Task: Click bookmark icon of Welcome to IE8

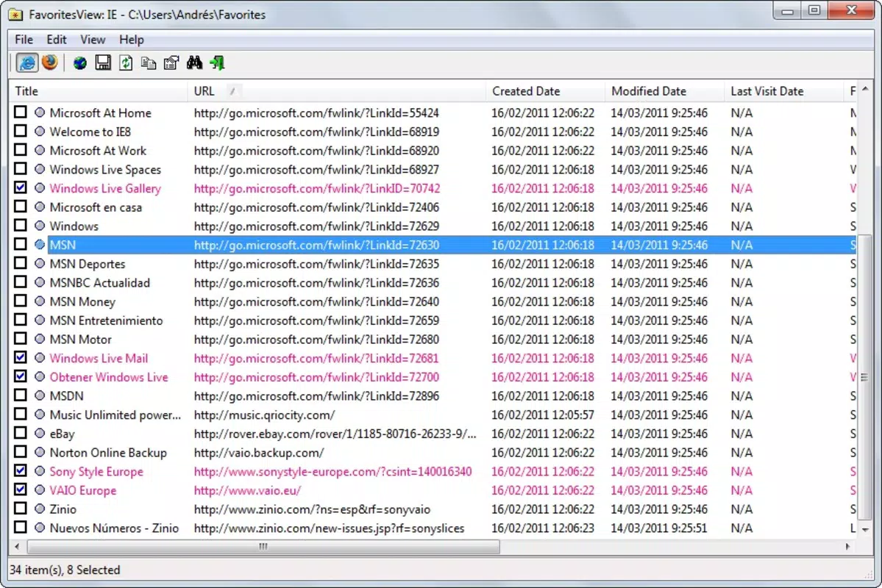Action: click(x=40, y=132)
